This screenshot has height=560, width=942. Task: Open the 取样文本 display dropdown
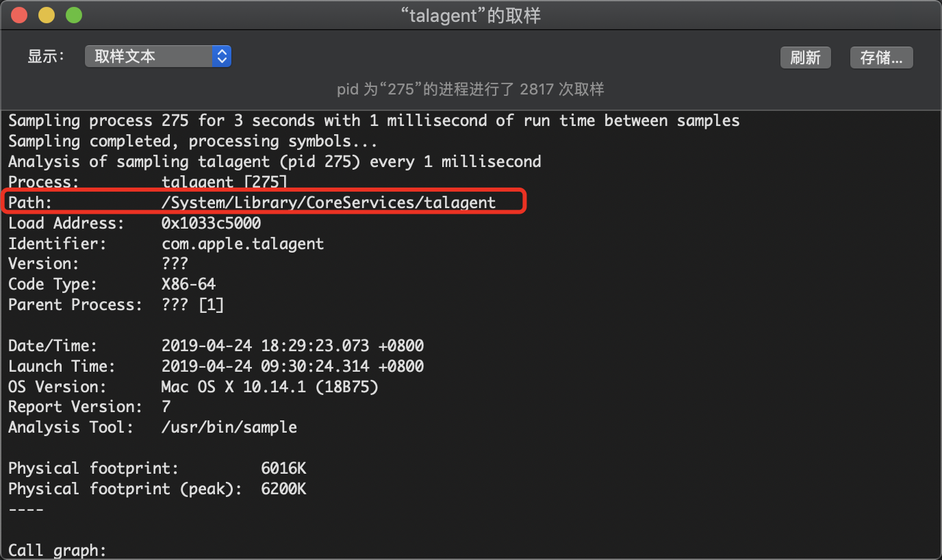click(x=158, y=57)
